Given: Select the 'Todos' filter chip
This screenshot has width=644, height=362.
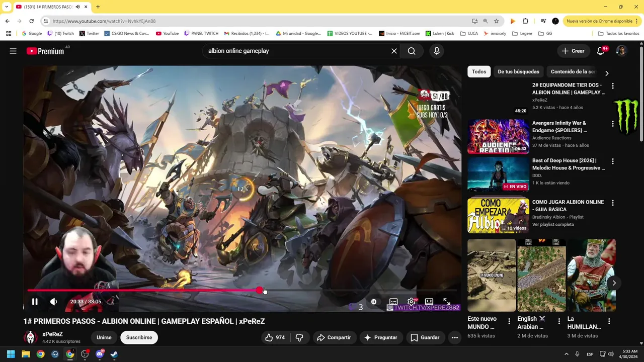Looking at the screenshot, I should pos(479,71).
